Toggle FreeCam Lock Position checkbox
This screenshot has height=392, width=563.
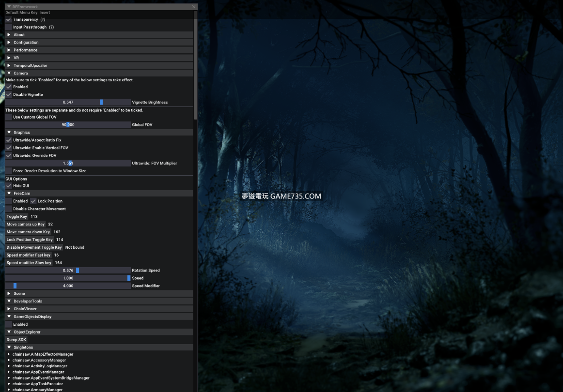click(x=33, y=201)
